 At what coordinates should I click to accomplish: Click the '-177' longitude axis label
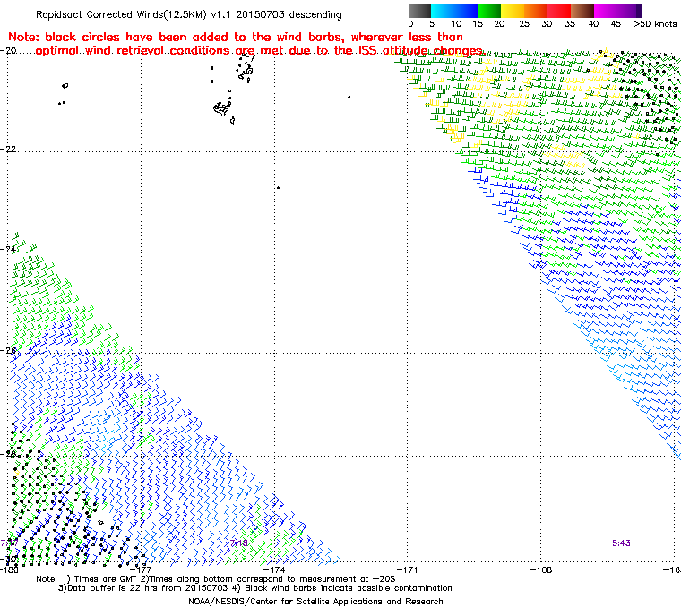141,569
